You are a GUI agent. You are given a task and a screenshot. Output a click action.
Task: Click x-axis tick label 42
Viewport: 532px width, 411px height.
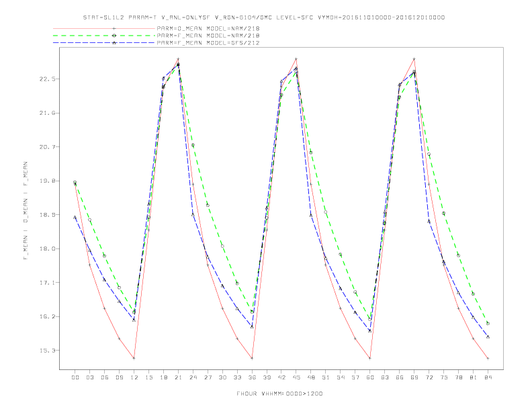point(281,377)
